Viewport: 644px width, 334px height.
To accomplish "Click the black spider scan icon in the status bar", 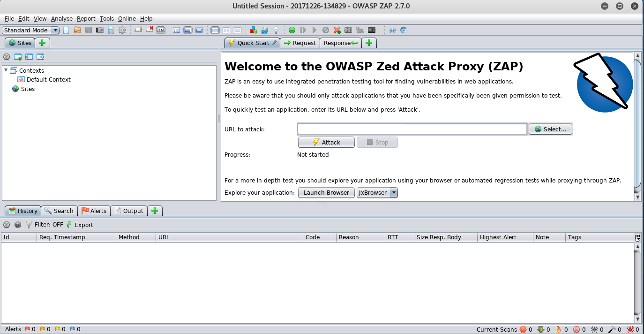I will tap(594, 329).
